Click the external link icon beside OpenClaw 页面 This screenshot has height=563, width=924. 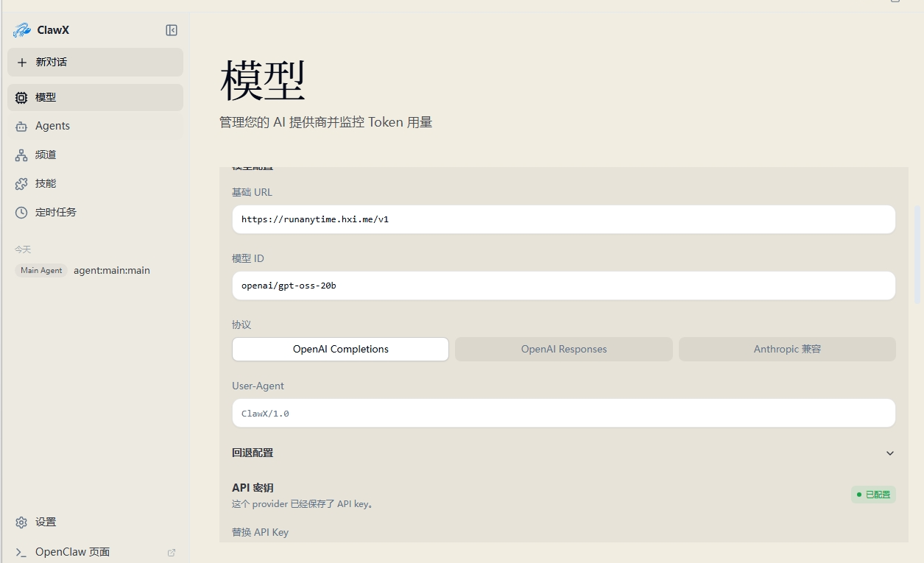click(172, 552)
